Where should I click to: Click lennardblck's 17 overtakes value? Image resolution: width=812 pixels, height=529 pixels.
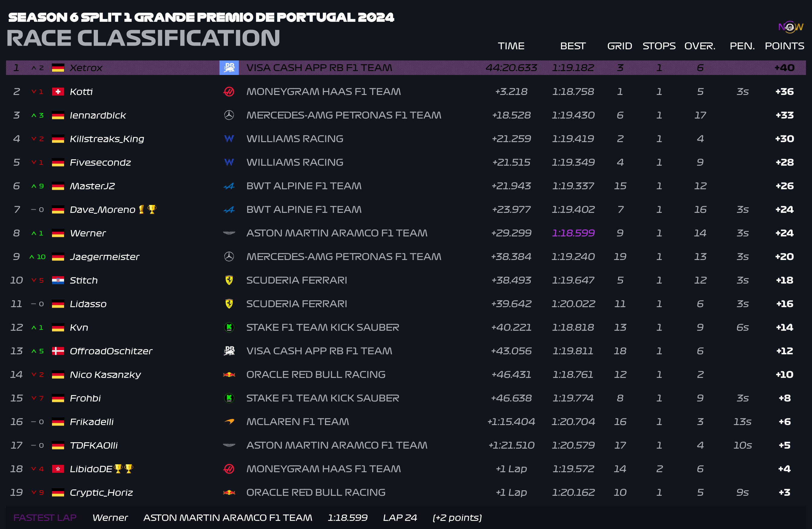click(x=700, y=115)
